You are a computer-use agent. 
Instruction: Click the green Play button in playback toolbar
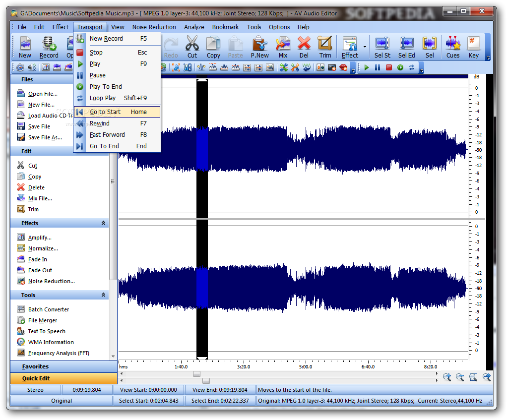pyautogui.click(x=366, y=67)
